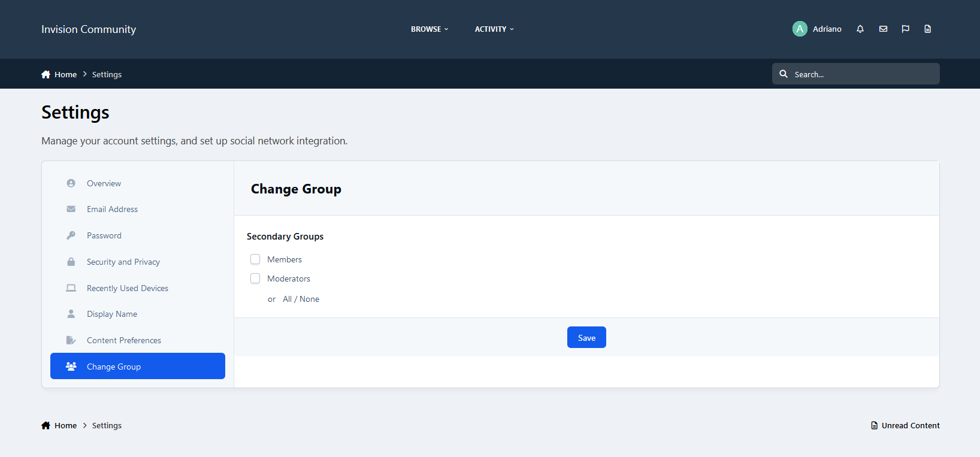980x457 pixels.
Task: Open the messages envelope icon
Action: tap(883, 29)
